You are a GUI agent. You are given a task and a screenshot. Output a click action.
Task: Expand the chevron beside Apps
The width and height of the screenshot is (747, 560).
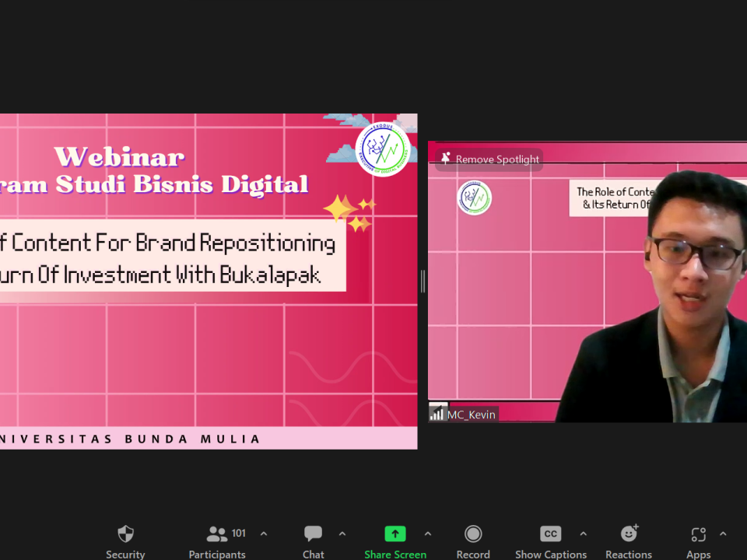pyautogui.click(x=723, y=534)
